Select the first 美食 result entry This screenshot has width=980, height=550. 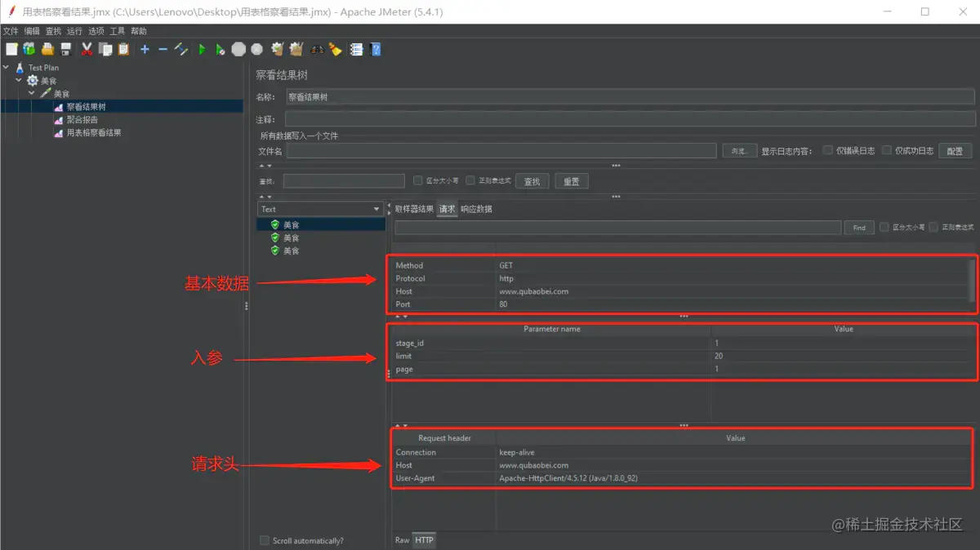point(320,224)
